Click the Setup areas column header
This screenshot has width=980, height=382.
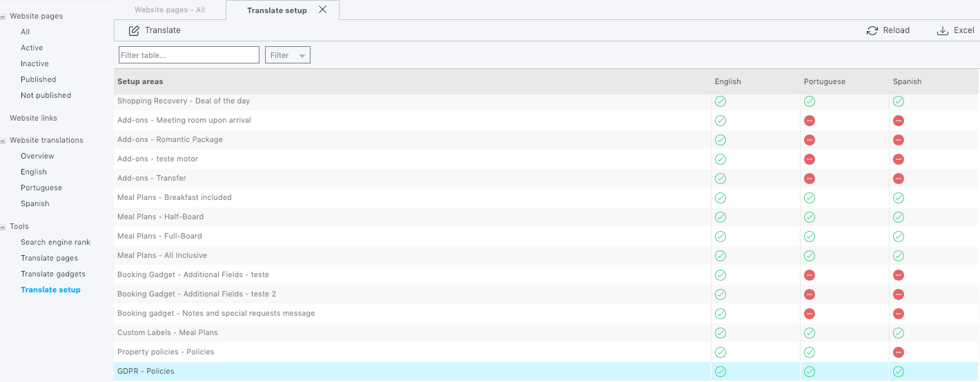pyautogui.click(x=140, y=81)
